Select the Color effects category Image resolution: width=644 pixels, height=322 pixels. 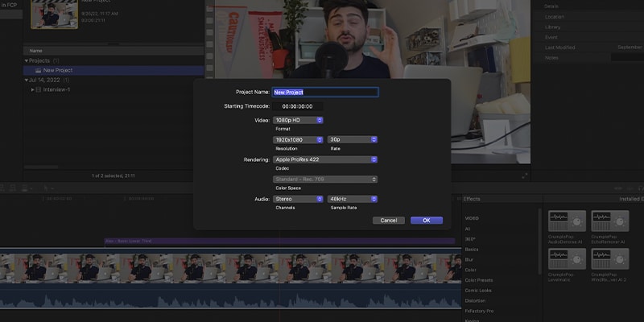tap(470, 270)
